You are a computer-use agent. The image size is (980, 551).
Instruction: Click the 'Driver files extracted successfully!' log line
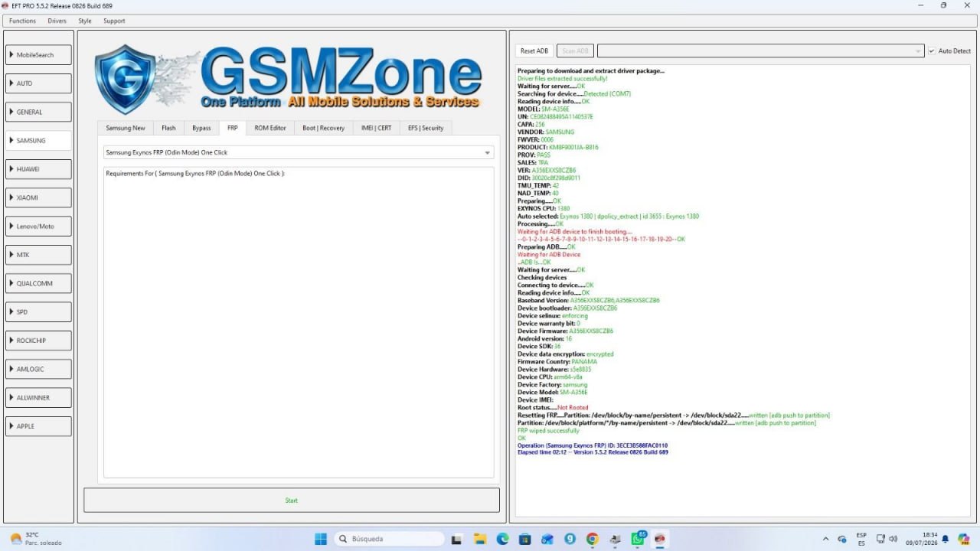coord(563,79)
